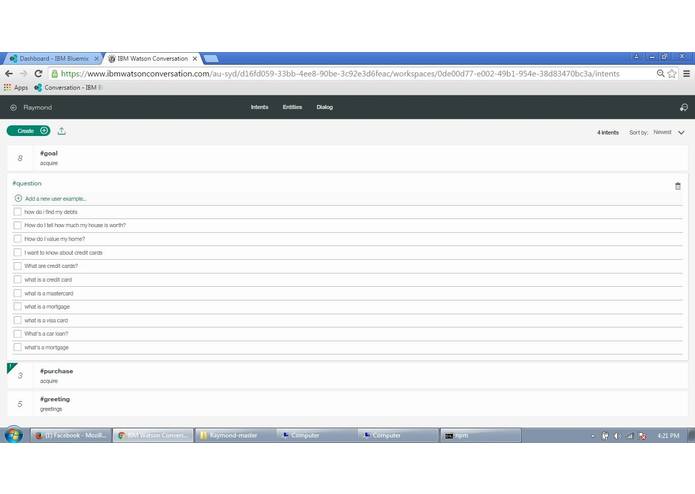
Task: Open the Chrome hamburger menu
Action: [x=686, y=74]
